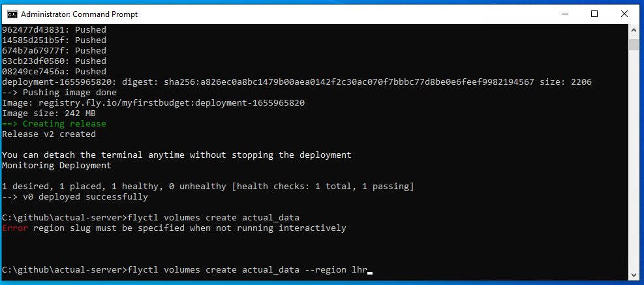
Task: Maximize the Command Prompt window
Action: 594,14
